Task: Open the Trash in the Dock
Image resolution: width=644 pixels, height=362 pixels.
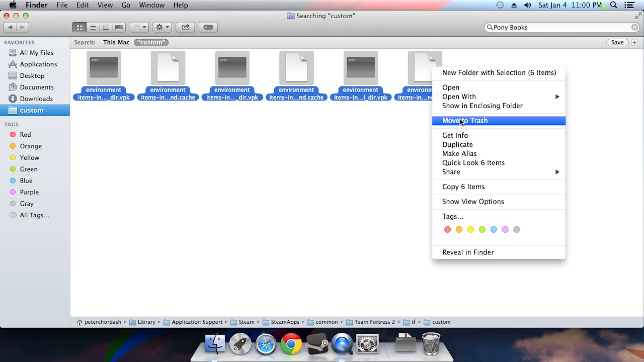Action: click(x=431, y=344)
